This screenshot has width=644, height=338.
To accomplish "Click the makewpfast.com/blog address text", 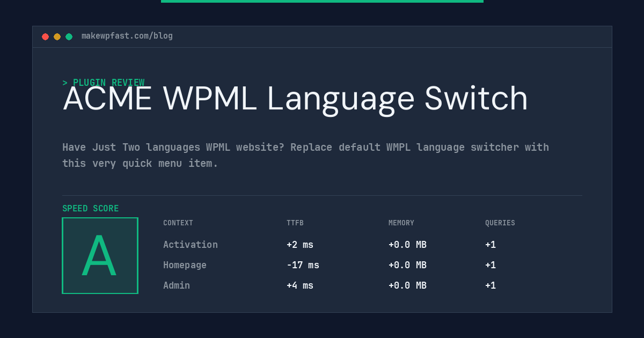I will (x=127, y=36).
